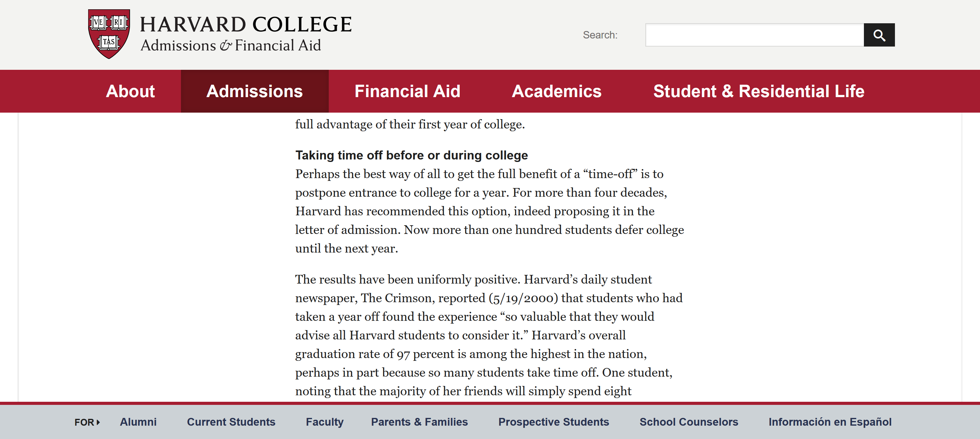Open Student & Residential Life menu
The height and width of the screenshot is (439, 980).
click(x=759, y=91)
